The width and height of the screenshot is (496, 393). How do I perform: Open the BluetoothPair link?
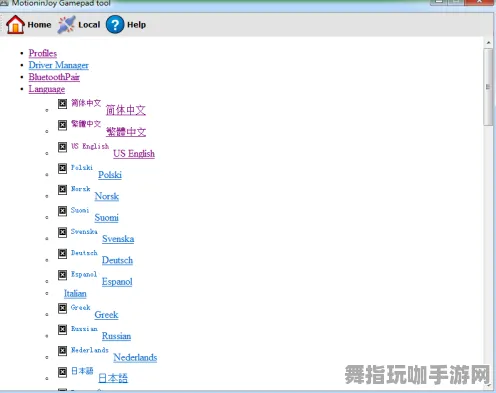pos(54,77)
